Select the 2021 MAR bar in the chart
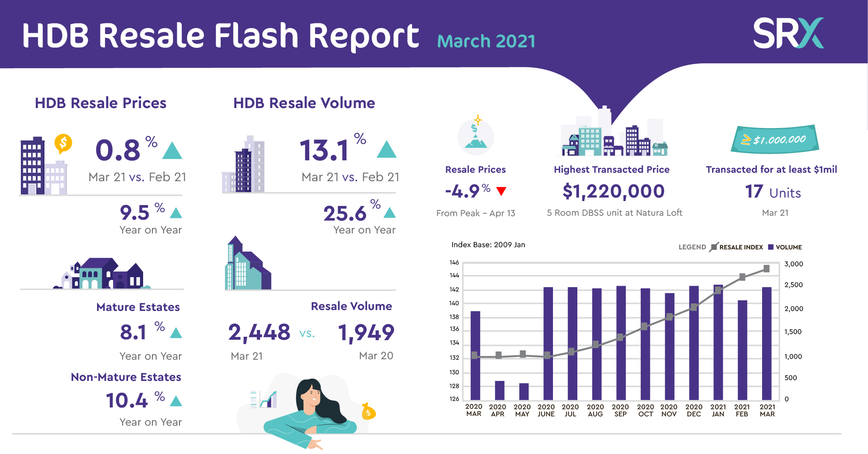Image resolution: width=868 pixels, height=454 pixels. pos(767,343)
